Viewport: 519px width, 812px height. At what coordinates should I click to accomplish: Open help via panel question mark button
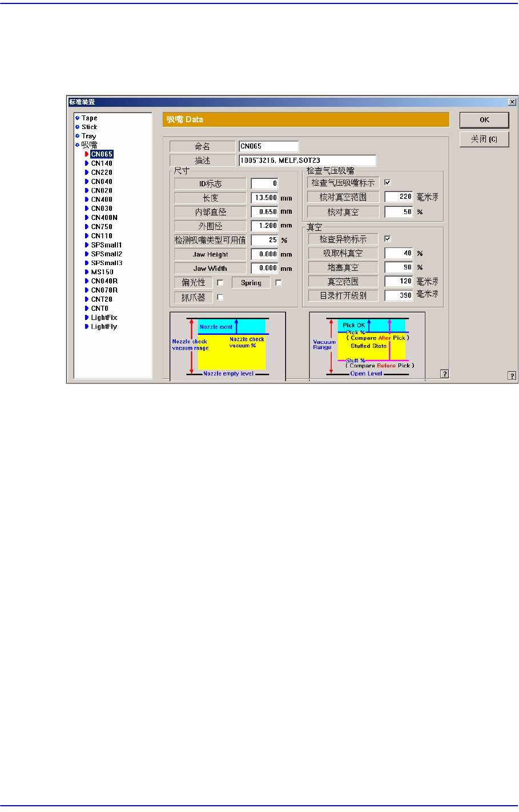(445, 374)
